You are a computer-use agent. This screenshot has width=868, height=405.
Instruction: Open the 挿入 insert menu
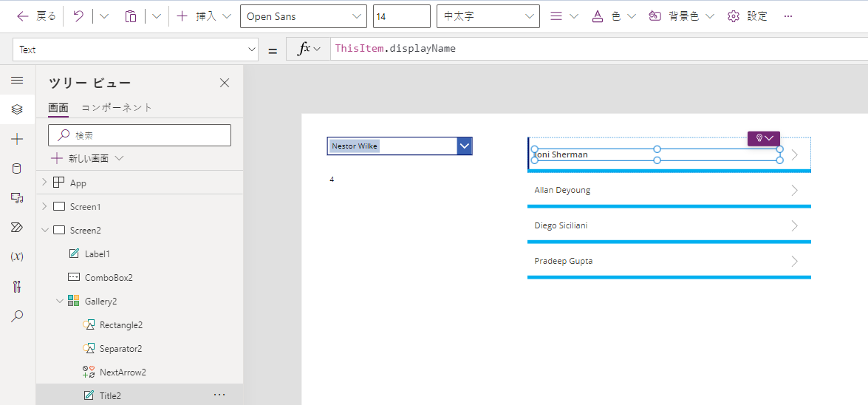pos(204,16)
